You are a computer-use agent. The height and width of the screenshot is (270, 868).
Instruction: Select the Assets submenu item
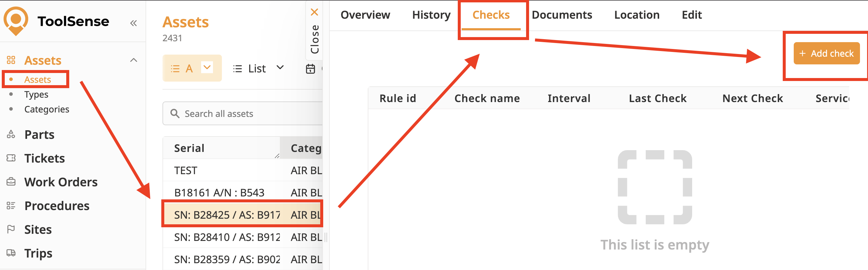tap(37, 80)
